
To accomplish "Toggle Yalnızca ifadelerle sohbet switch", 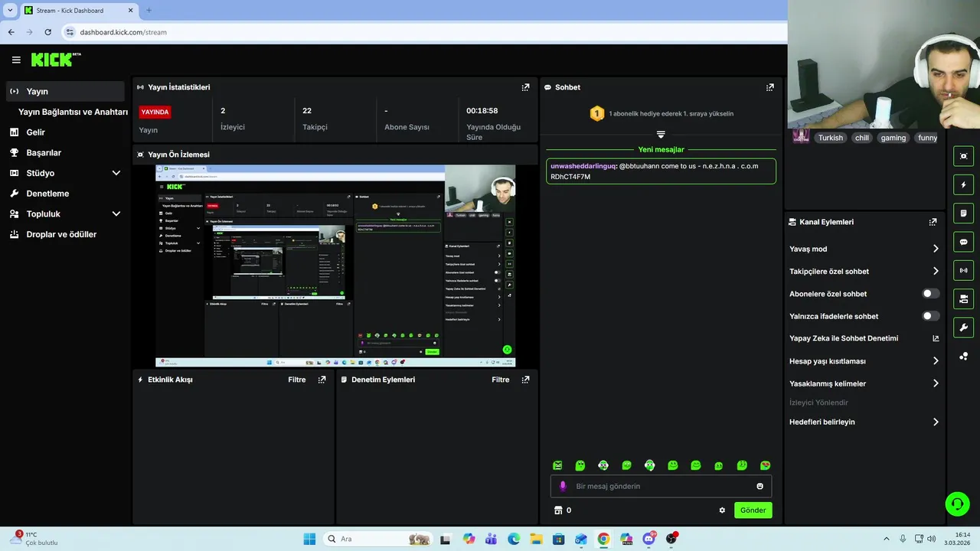I will coord(931,316).
